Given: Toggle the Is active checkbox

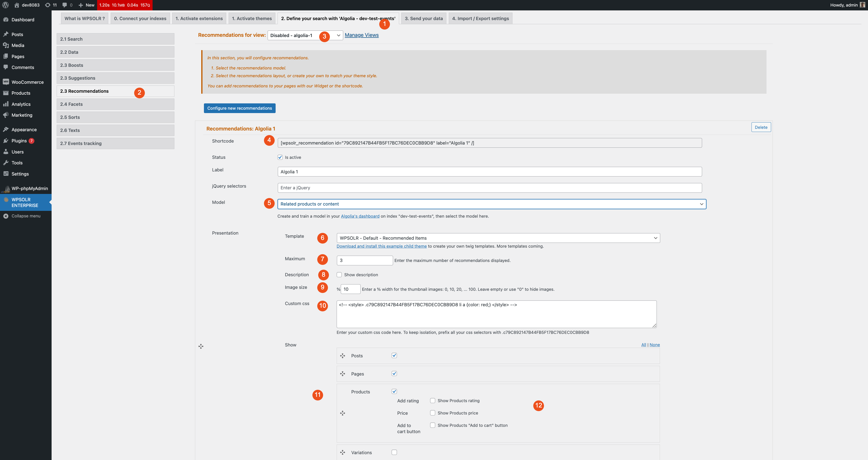Looking at the screenshot, I should tap(280, 157).
